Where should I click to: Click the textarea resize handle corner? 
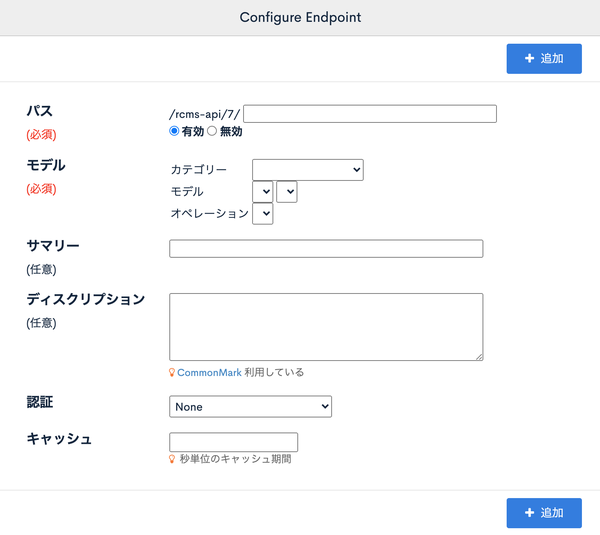click(479, 357)
